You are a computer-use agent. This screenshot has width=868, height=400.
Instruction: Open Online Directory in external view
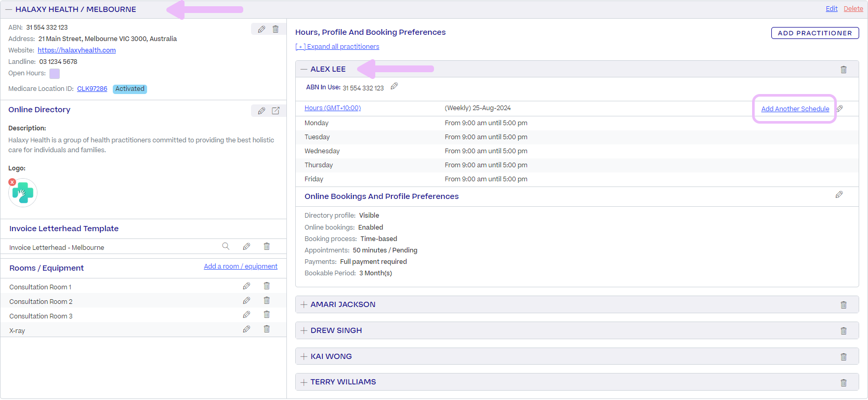[275, 111]
